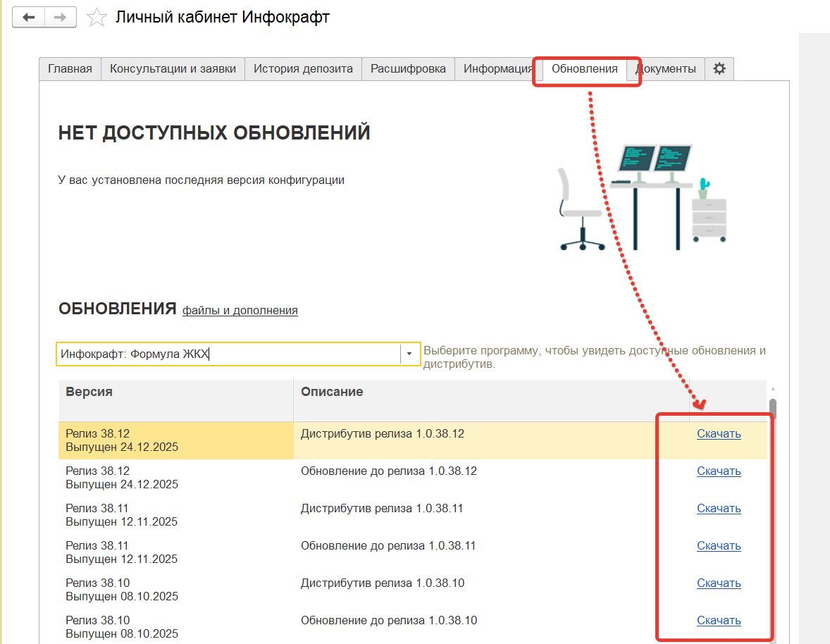Image resolution: width=830 pixels, height=644 pixels.
Task: Add page to favorites with star icon
Action: 96,18
